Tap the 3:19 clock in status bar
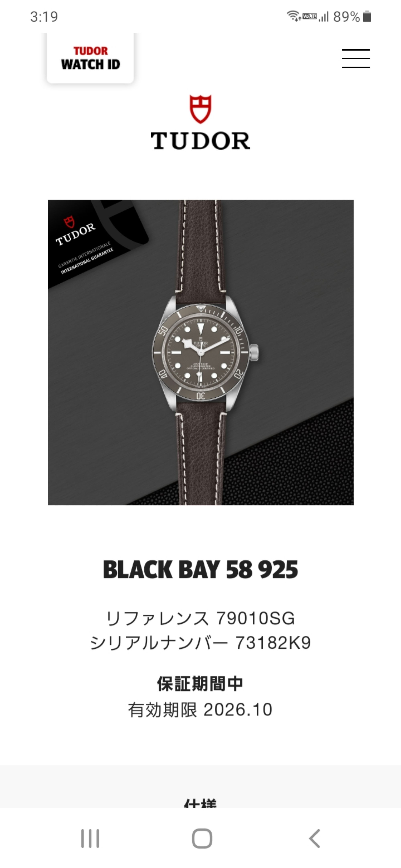This screenshot has width=401, height=868. [x=44, y=16]
